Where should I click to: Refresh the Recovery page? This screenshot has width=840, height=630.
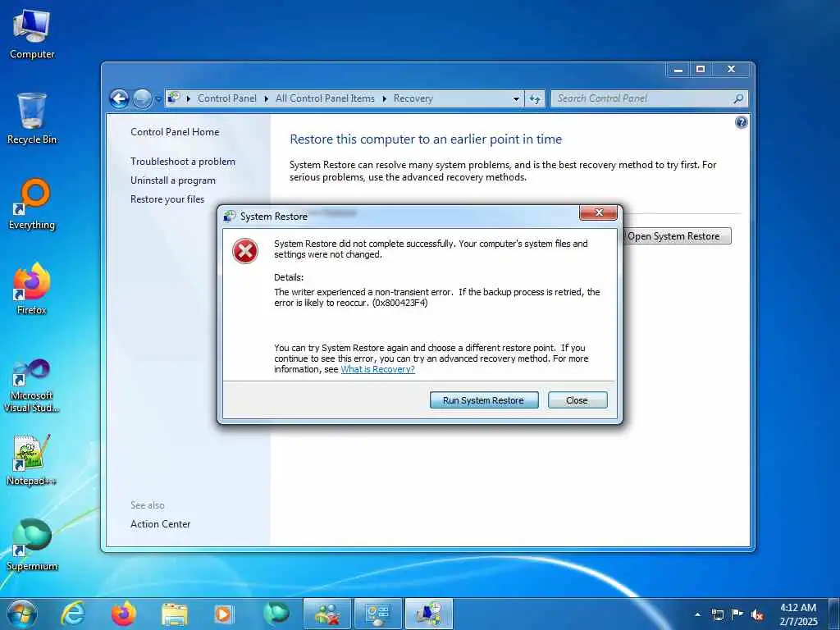pos(535,98)
